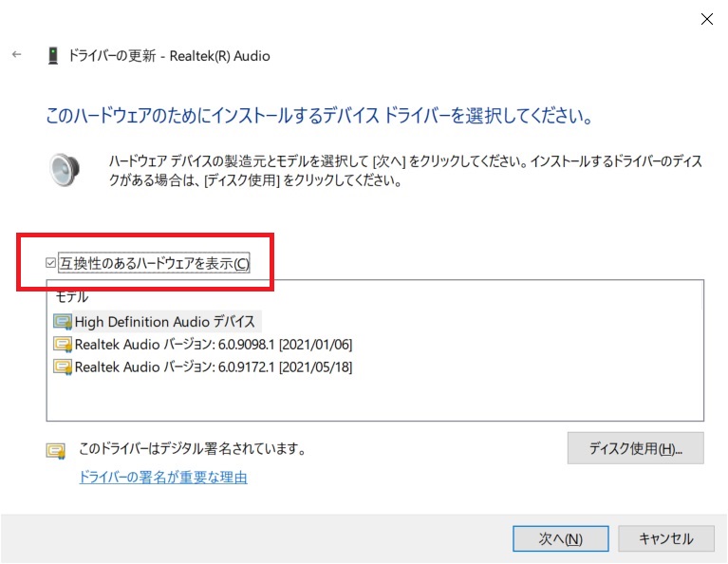Click the キャンセル button

(x=666, y=539)
